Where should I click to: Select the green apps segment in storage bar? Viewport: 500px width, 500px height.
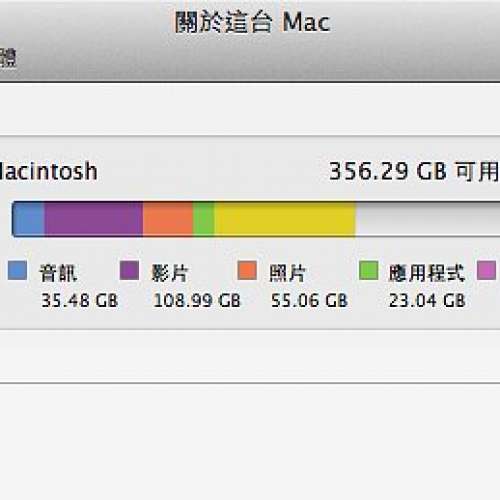tap(203, 219)
